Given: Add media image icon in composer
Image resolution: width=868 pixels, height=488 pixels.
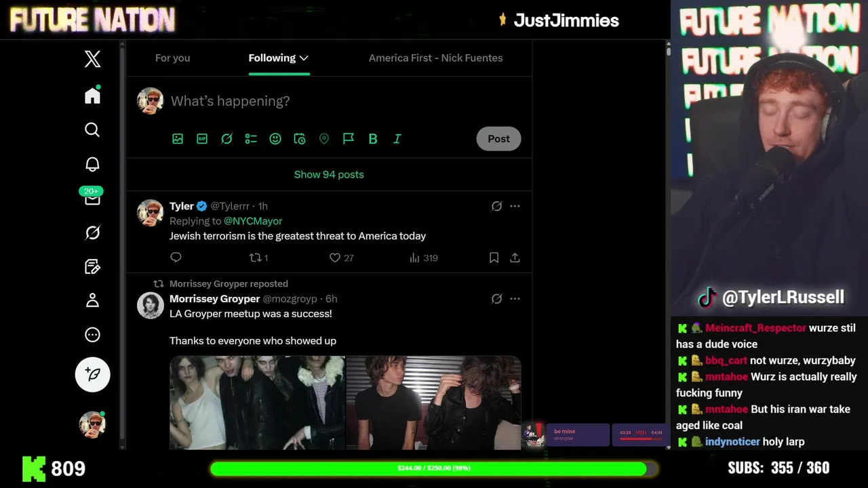Looking at the screenshot, I should pos(178,138).
